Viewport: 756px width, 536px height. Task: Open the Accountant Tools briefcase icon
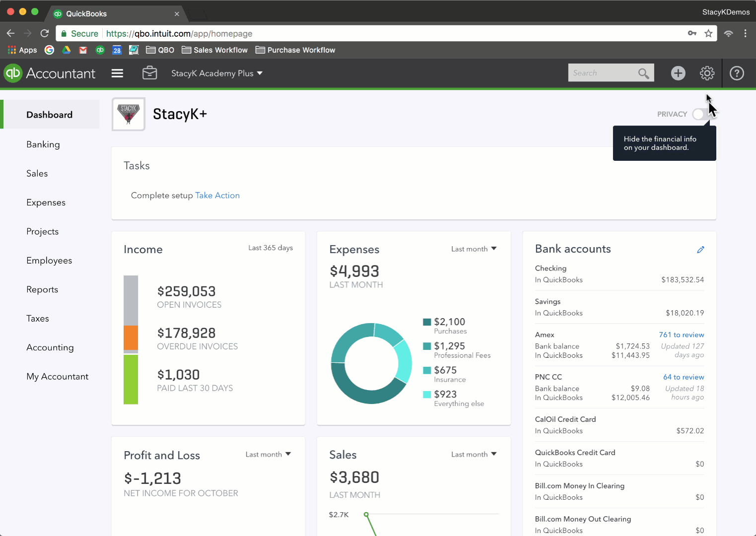pyautogui.click(x=149, y=73)
